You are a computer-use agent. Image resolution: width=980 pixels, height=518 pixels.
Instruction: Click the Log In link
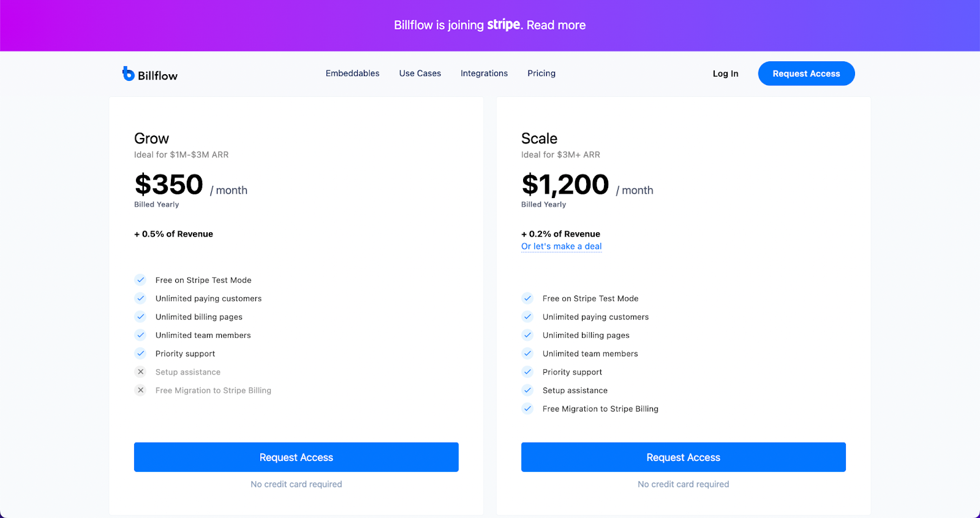pyautogui.click(x=725, y=74)
